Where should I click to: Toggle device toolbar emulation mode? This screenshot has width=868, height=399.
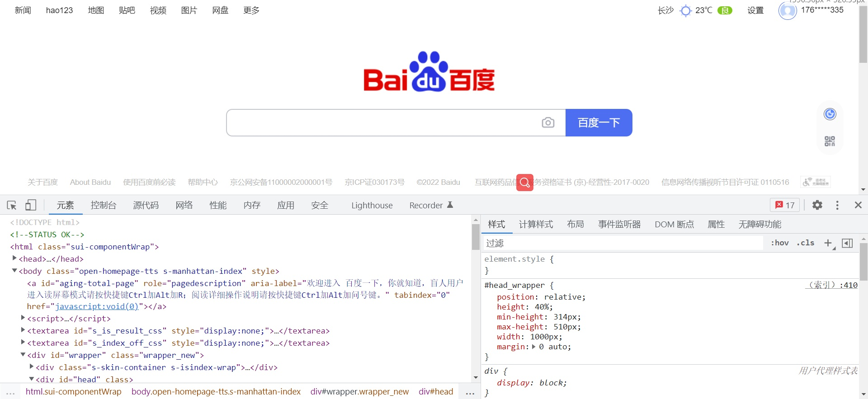31,205
